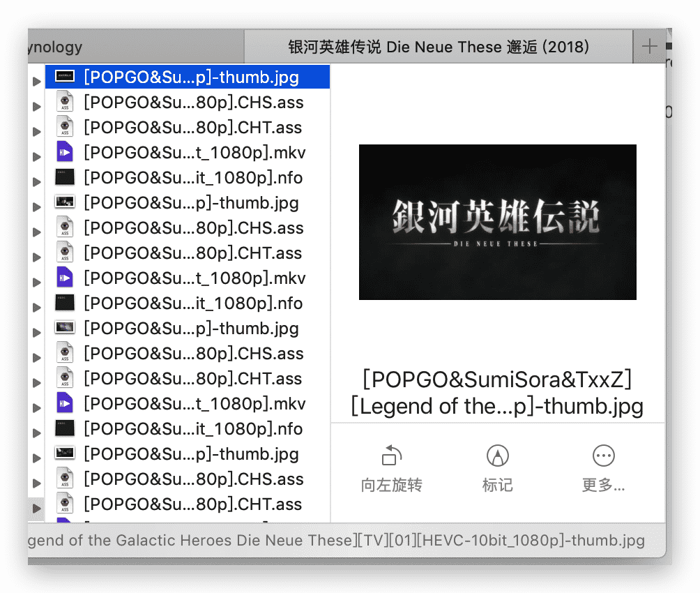Click the icon of the topmost CHT.ass file
700x593 pixels.
(x=65, y=128)
